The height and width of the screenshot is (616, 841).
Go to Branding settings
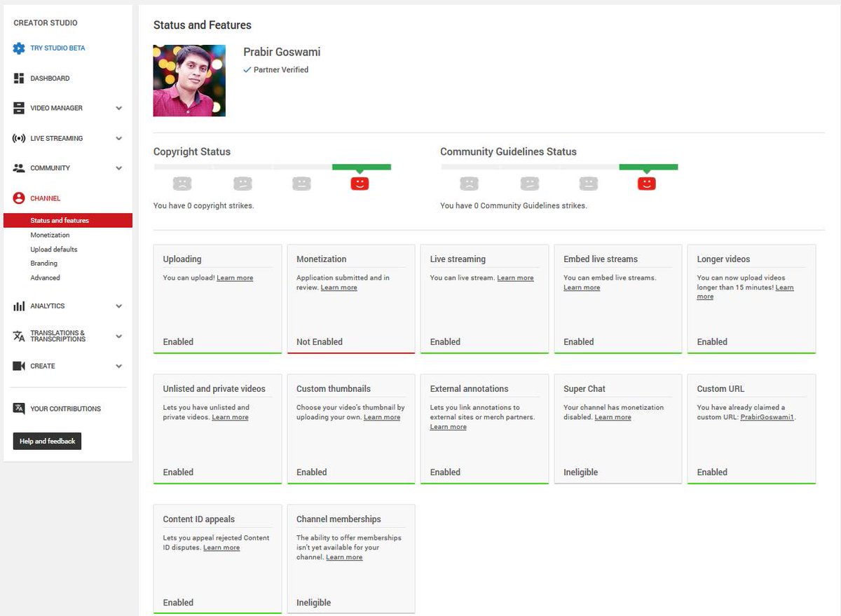tap(43, 263)
